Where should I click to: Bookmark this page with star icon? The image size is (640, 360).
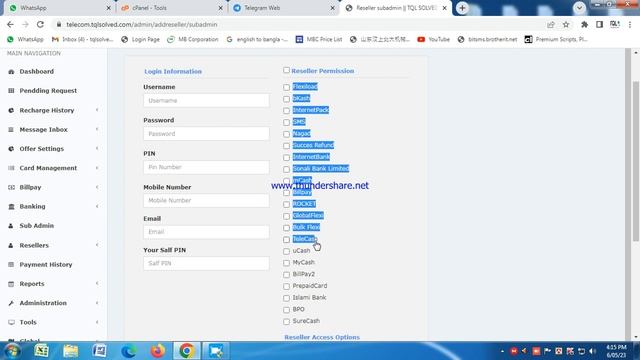point(566,24)
